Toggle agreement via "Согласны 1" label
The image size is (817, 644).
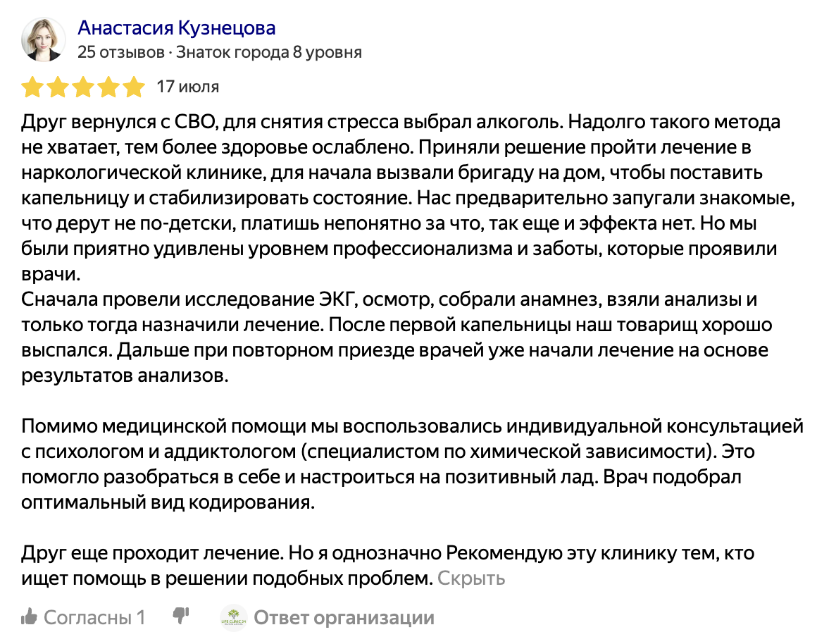[x=94, y=618]
